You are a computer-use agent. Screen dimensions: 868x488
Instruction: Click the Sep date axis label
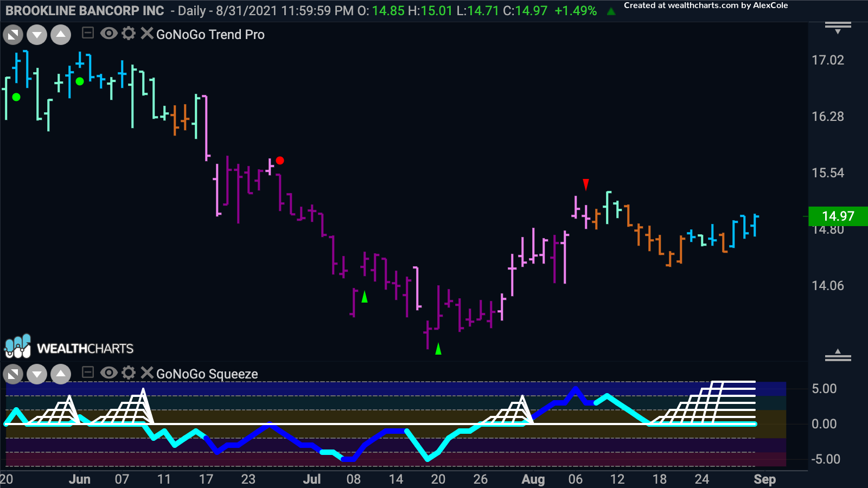(x=765, y=479)
